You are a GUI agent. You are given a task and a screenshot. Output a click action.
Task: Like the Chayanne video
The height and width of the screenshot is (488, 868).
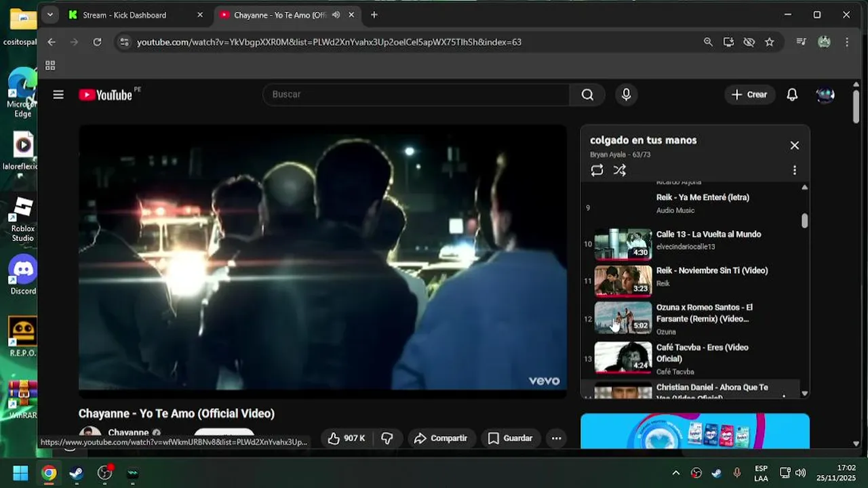point(347,439)
